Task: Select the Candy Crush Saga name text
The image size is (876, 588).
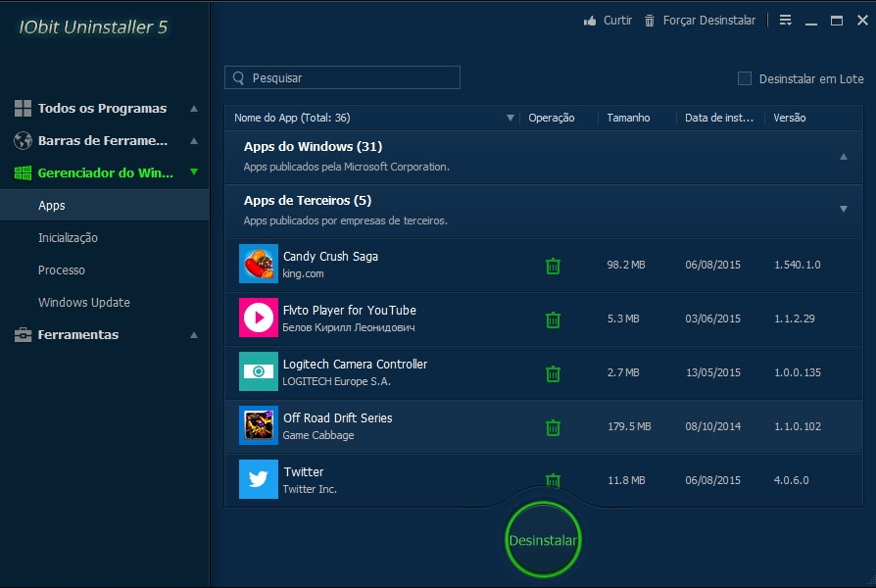Action: 330,256
